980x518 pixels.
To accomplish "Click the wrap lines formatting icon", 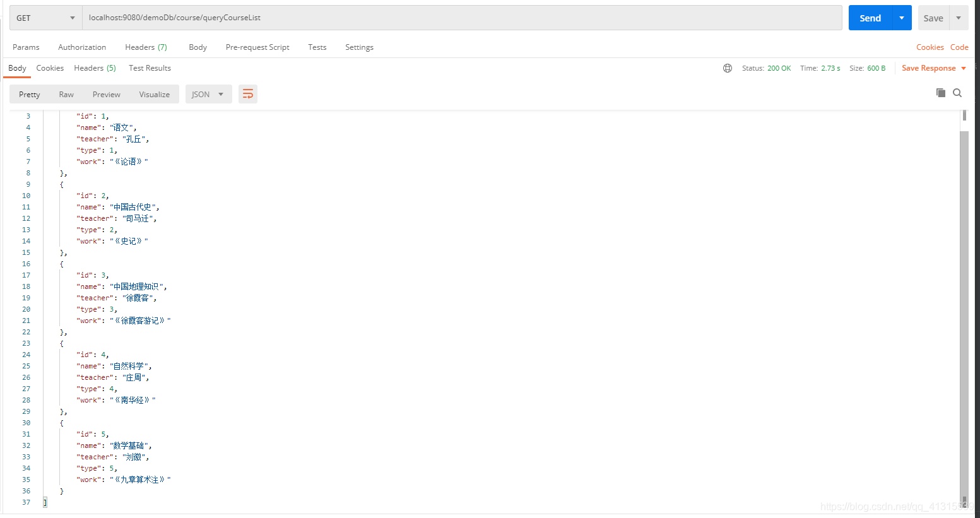I will [247, 93].
